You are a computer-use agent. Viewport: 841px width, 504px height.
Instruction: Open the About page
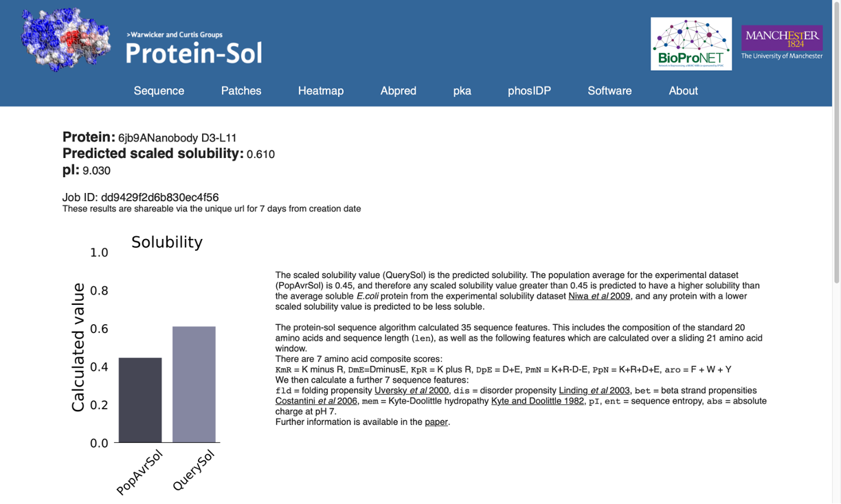point(683,90)
